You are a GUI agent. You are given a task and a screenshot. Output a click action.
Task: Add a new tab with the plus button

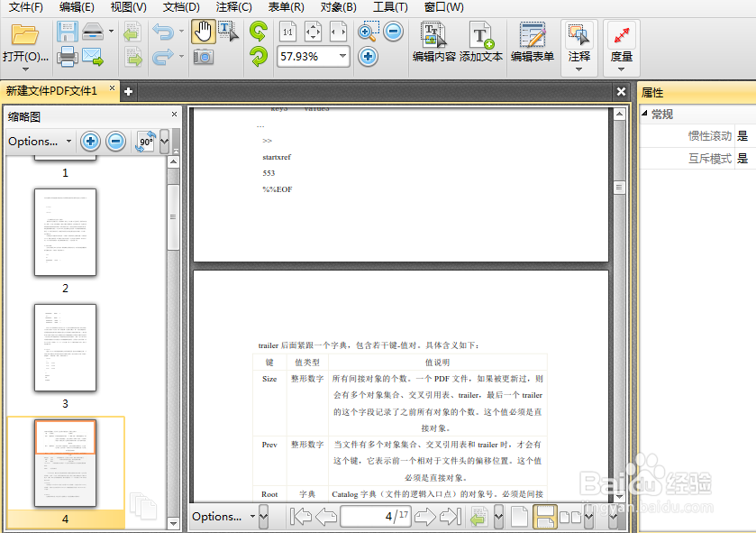(128, 92)
